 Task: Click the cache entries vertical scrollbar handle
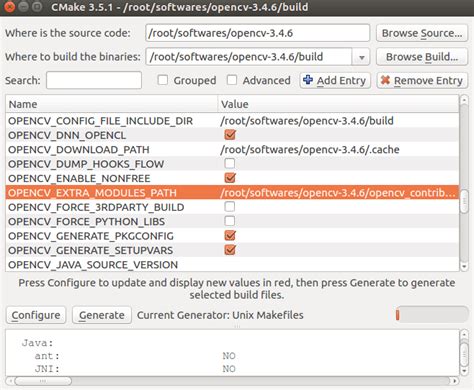[464, 200]
